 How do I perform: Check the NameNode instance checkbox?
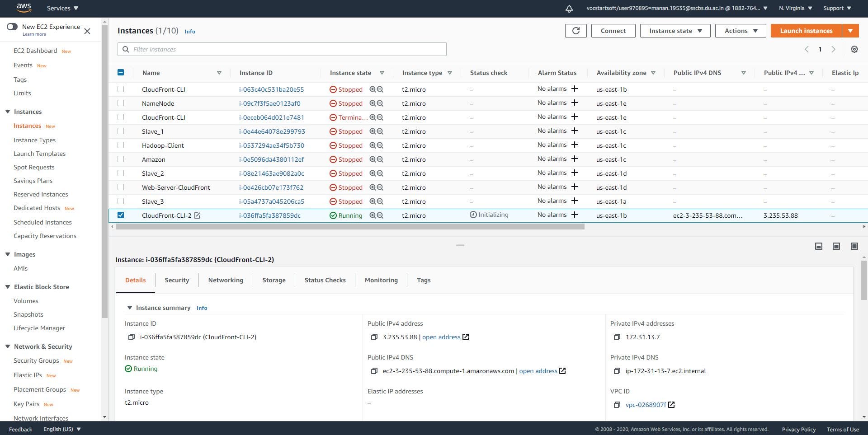click(121, 103)
